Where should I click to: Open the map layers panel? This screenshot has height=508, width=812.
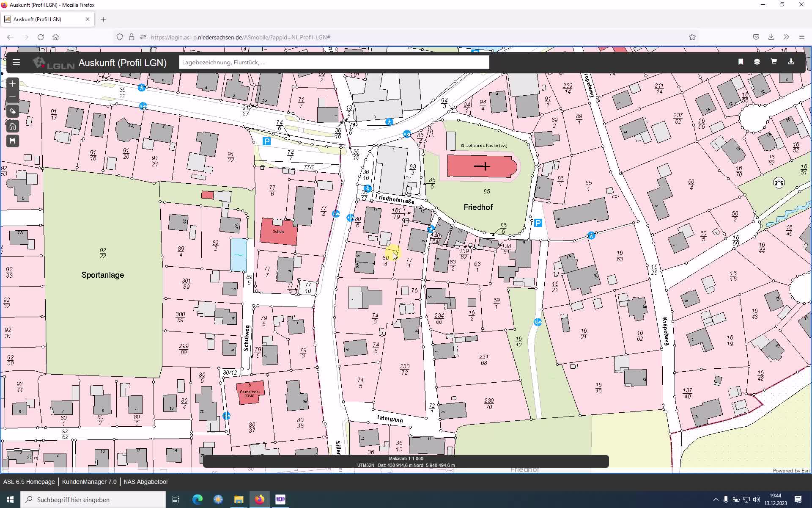click(x=757, y=62)
